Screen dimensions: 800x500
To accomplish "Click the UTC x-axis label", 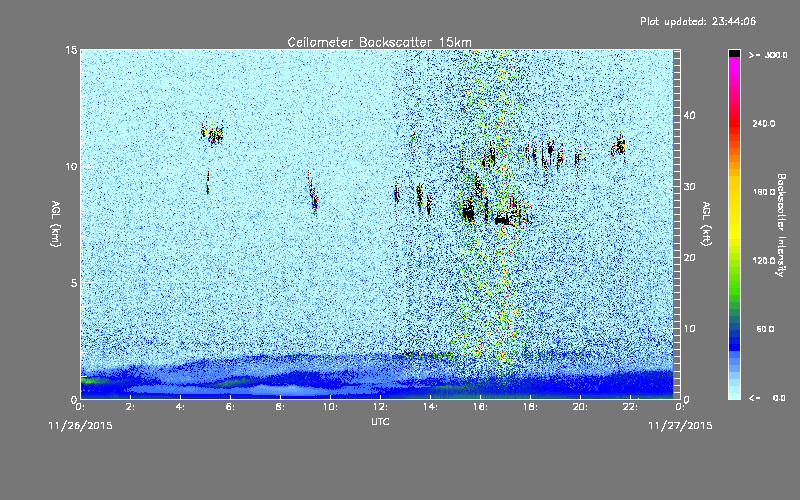I will 380,421.
